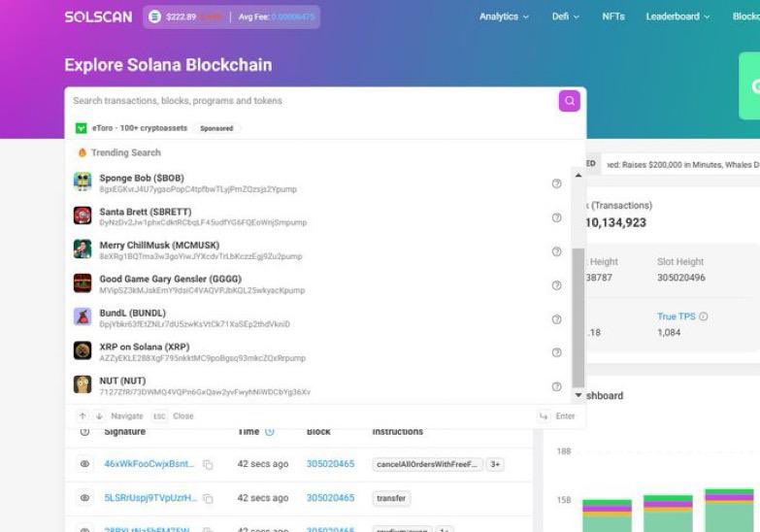Click the help icon on Merry ChillMusk row
This screenshot has width=760, height=532.
(x=556, y=251)
